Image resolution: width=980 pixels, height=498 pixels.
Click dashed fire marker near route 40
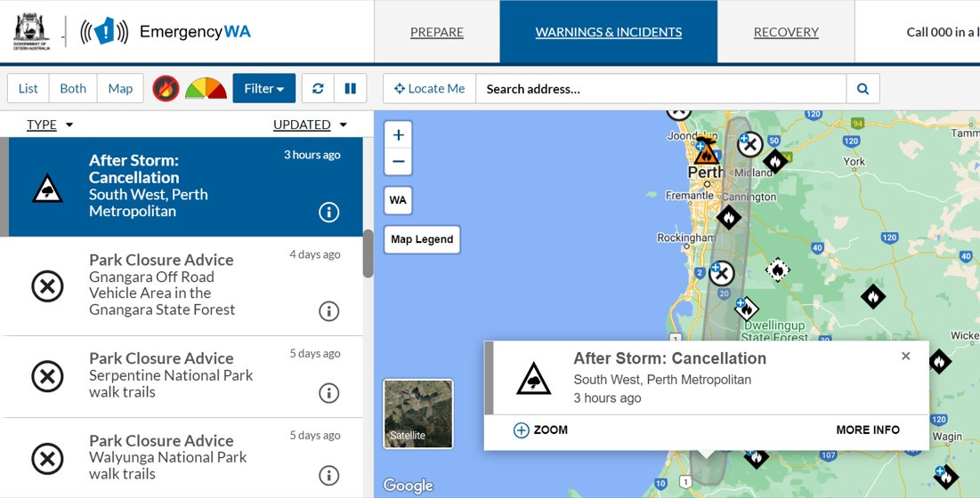tap(777, 269)
